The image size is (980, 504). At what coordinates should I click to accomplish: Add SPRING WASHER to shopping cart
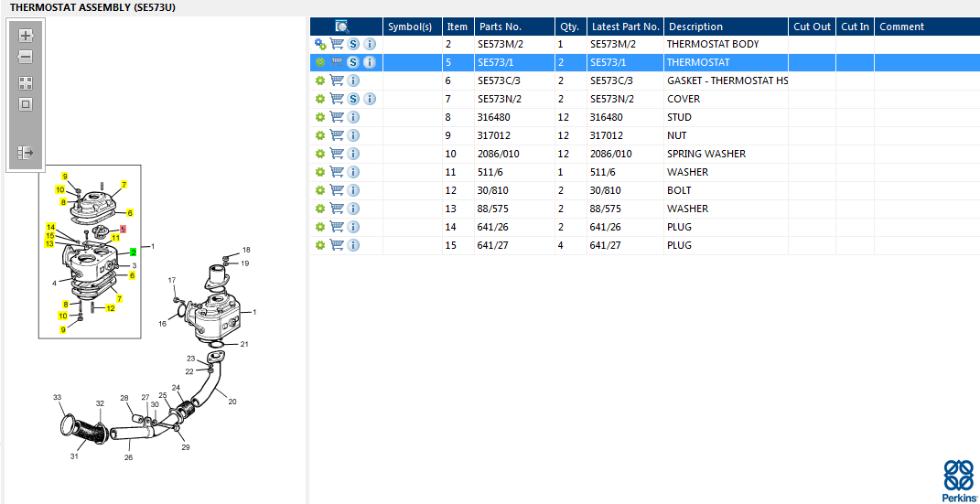337,154
